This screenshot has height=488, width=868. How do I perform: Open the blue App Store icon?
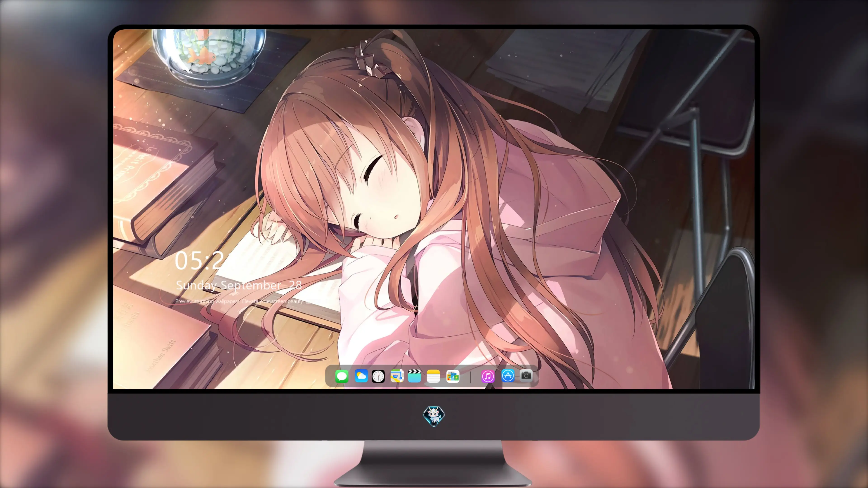(508, 375)
